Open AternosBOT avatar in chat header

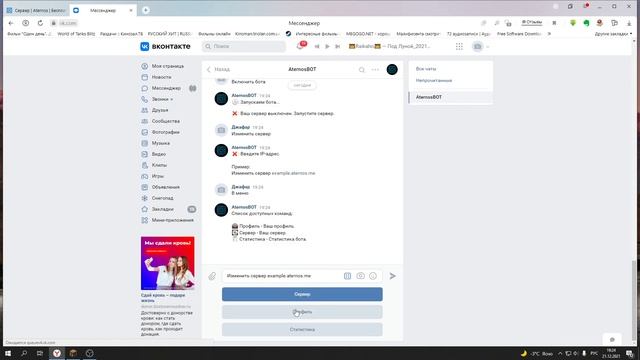pyautogui.click(x=392, y=70)
